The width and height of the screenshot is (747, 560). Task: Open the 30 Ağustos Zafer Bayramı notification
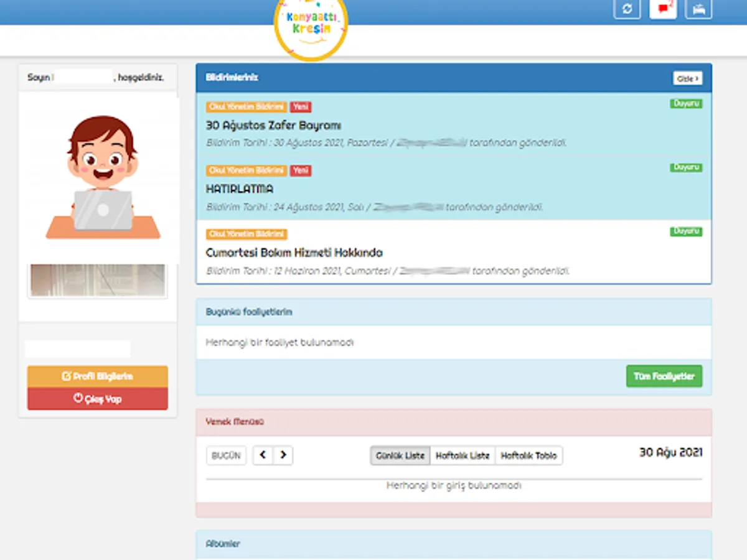(273, 125)
